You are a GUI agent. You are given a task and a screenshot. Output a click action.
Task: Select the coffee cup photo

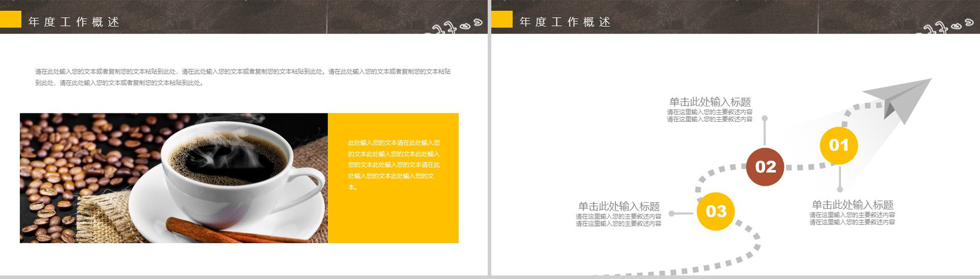coord(174,178)
